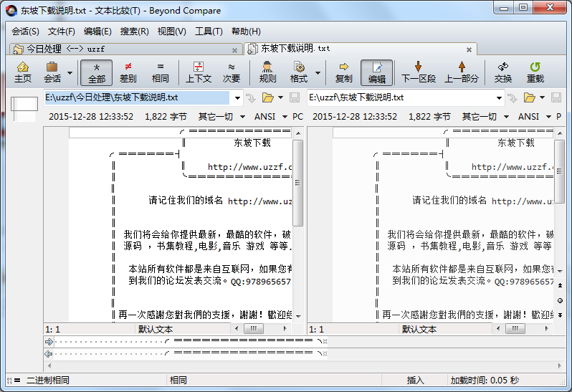The height and width of the screenshot is (392, 572).
Task: Click the right pane browse arrow icon
Action: 513,97
